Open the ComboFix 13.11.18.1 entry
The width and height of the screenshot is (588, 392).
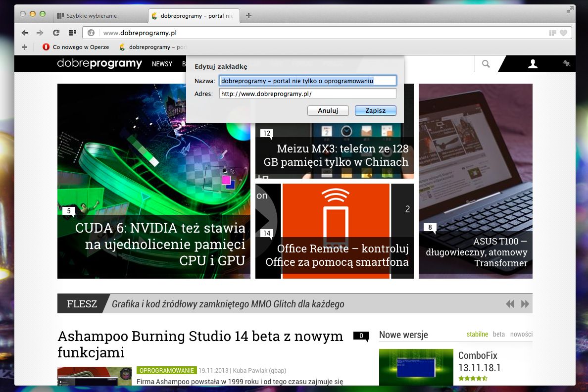click(479, 362)
